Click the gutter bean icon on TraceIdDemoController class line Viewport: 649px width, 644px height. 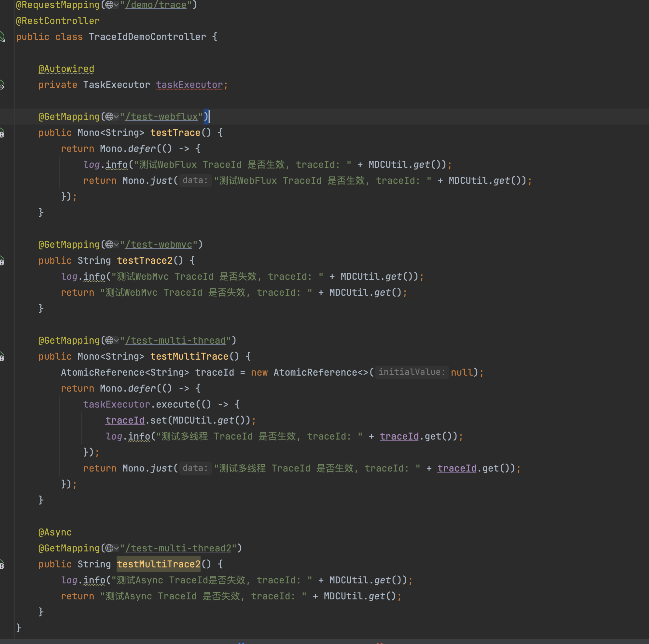point(2,37)
